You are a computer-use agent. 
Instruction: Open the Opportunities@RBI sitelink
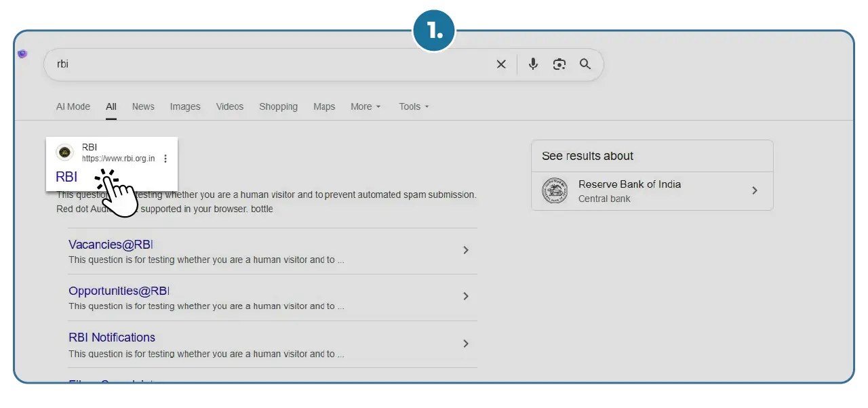click(119, 291)
